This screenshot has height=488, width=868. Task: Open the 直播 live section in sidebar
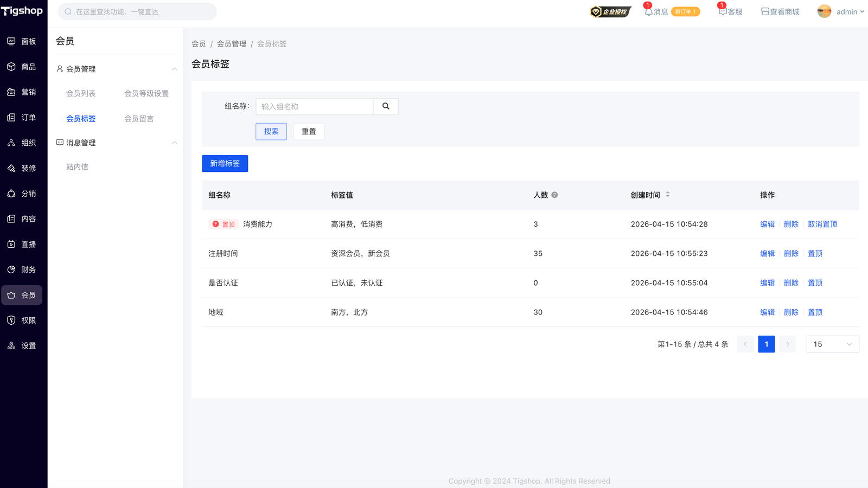pos(22,244)
